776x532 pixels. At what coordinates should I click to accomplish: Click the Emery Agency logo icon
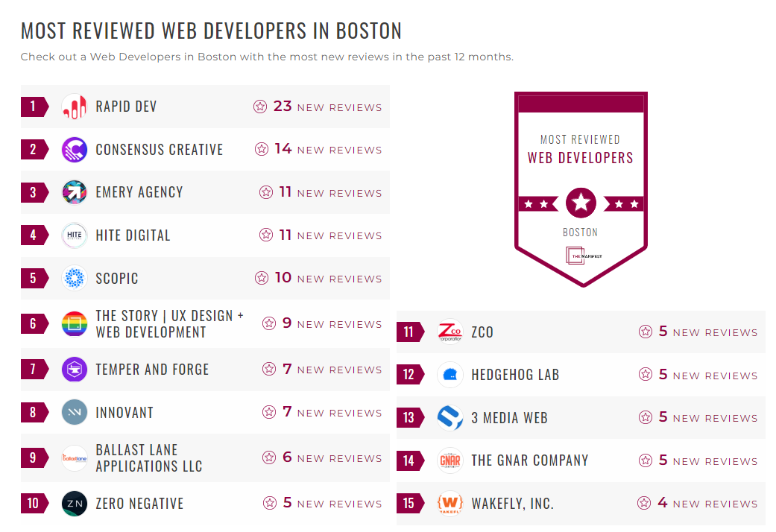coord(74,192)
